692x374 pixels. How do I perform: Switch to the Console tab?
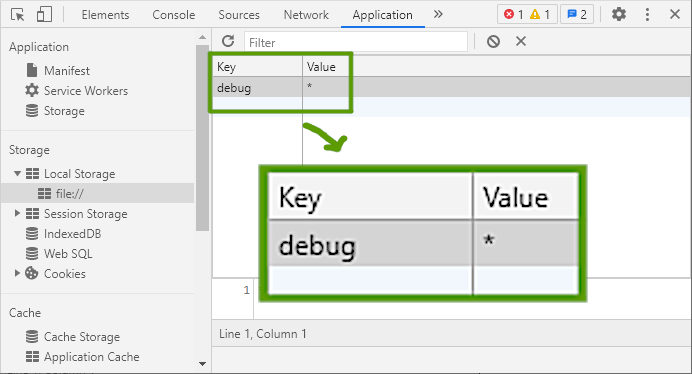[173, 15]
